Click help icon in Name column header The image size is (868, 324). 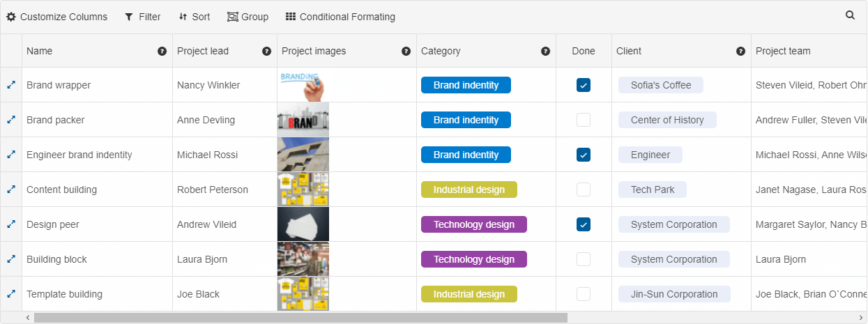162,51
